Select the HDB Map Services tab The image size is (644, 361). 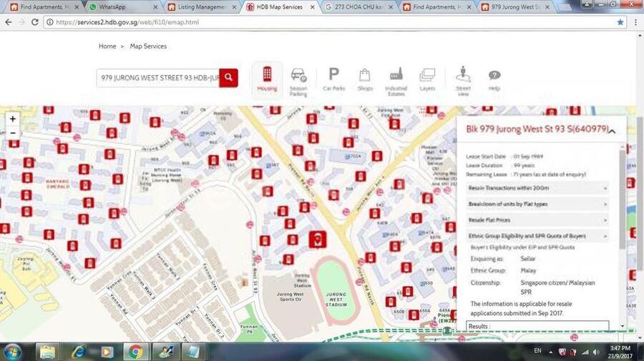pyautogui.click(x=279, y=7)
